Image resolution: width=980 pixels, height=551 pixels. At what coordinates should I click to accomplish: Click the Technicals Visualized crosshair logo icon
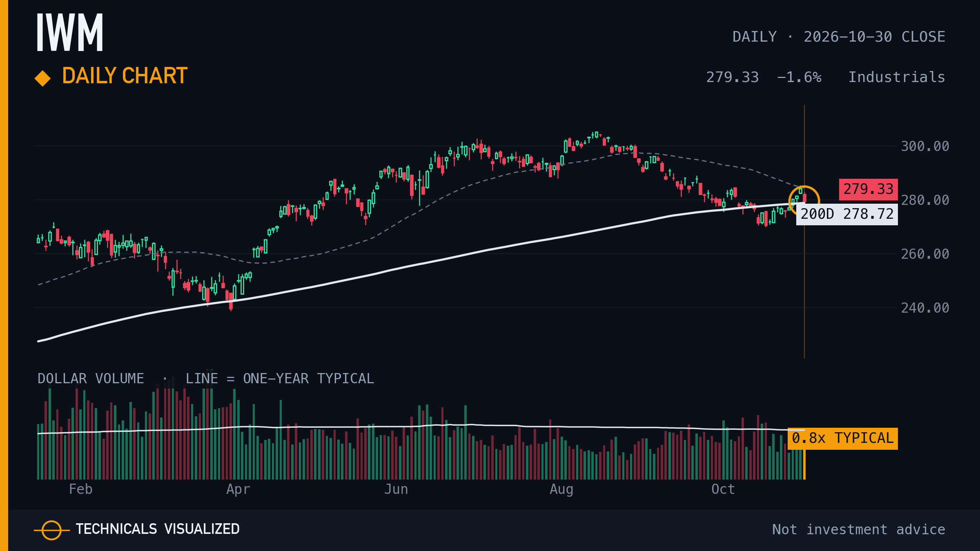(x=52, y=530)
